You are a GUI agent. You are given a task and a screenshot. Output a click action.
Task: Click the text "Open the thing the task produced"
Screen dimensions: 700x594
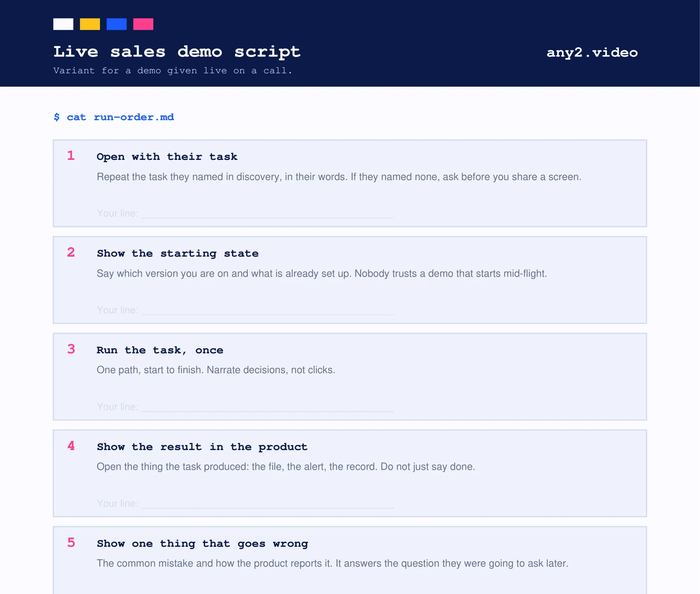pyautogui.click(x=173, y=467)
